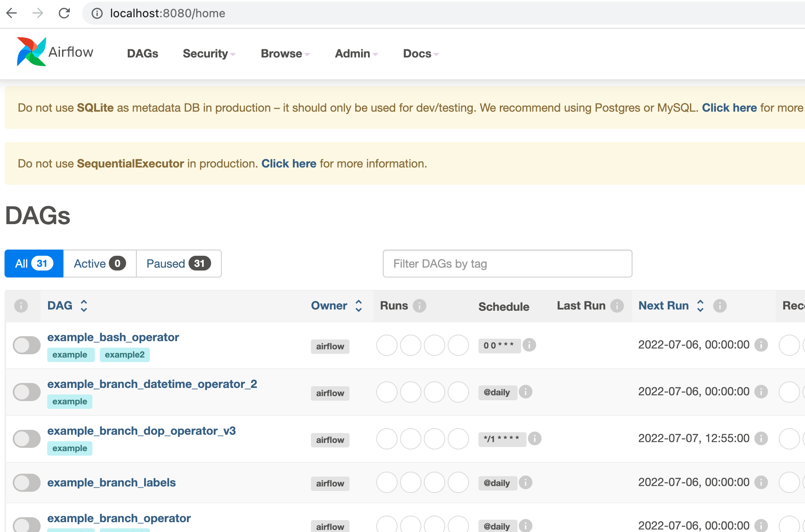The width and height of the screenshot is (805, 532).
Task: Show only Active DAGs
Action: (x=100, y=264)
